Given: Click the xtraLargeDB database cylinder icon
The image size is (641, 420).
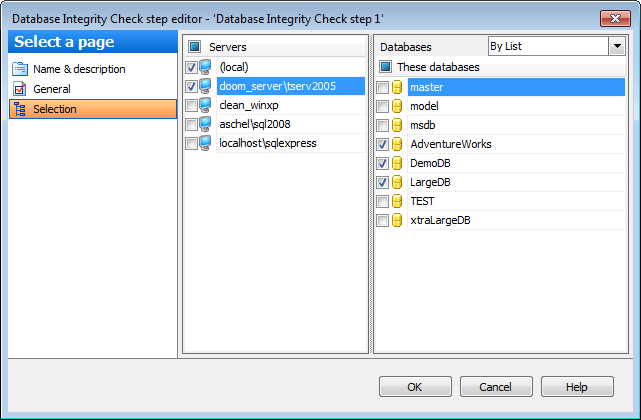Looking at the screenshot, I should coord(397,220).
